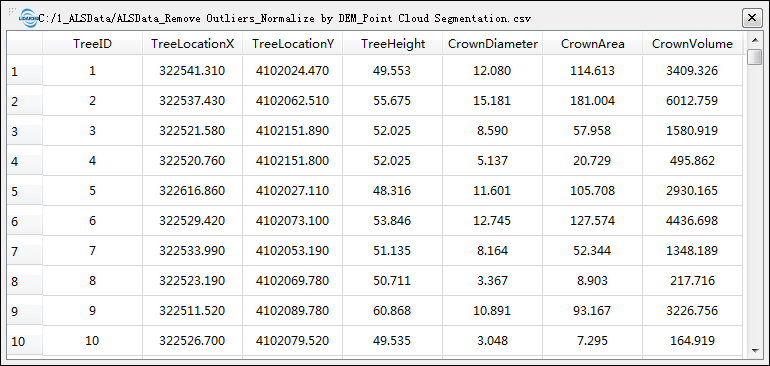Select TreeHeight cell 48.316
The height and width of the screenshot is (366, 770).
[393, 191]
